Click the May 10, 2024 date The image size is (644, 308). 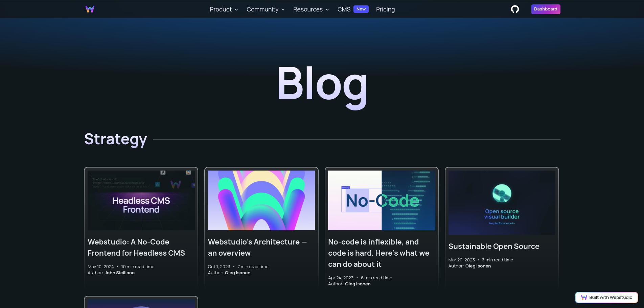tap(101, 267)
